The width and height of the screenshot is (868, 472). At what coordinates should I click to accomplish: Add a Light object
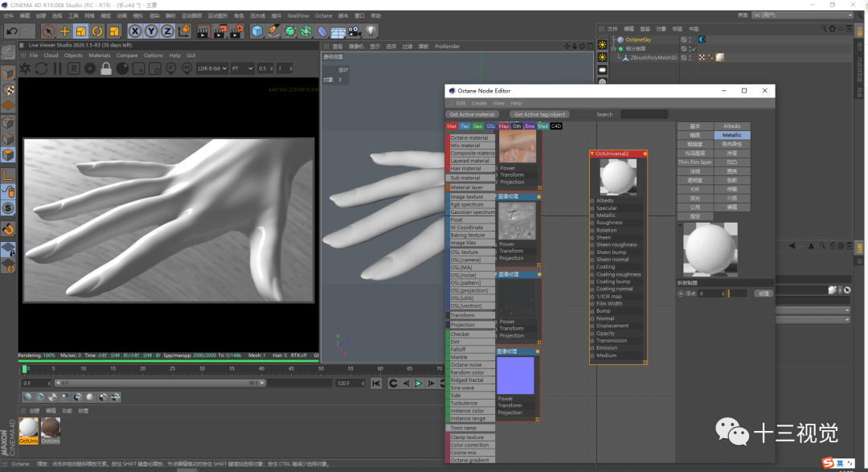pos(371,31)
